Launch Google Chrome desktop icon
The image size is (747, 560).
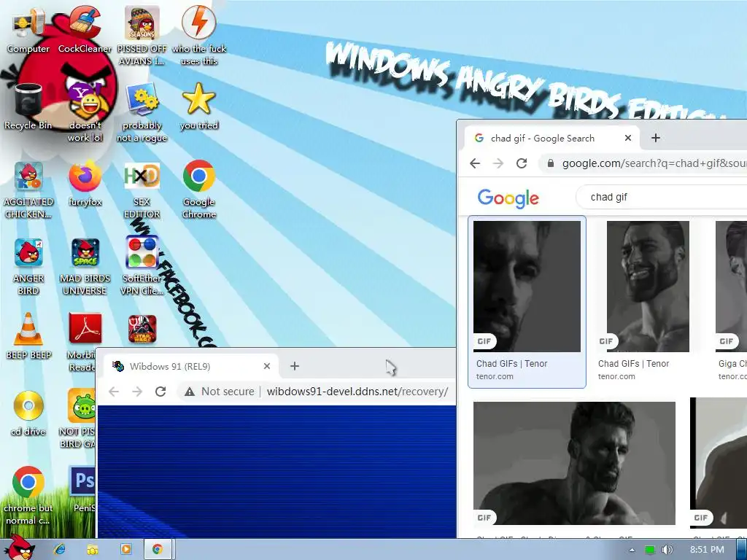[199, 190]
